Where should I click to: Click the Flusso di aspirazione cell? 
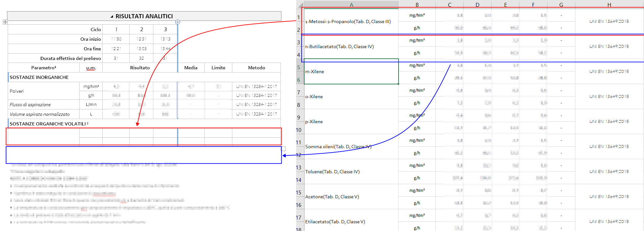[44, 105]
